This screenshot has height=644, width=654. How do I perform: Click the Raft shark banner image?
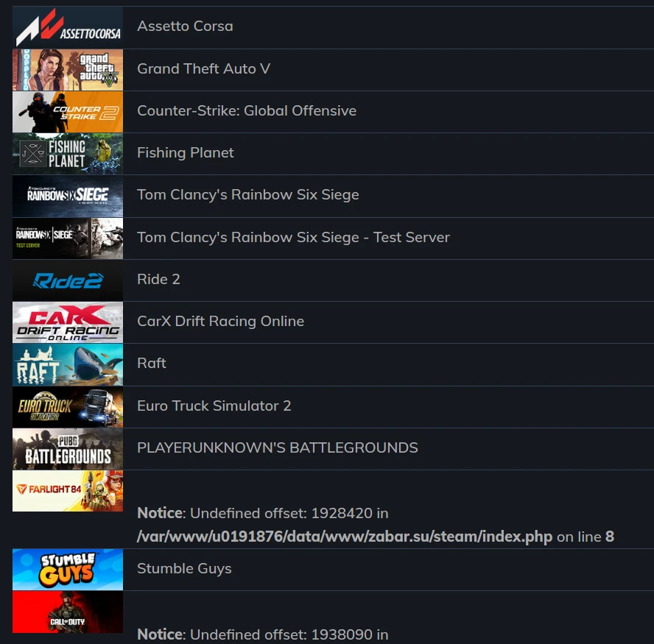68,364
